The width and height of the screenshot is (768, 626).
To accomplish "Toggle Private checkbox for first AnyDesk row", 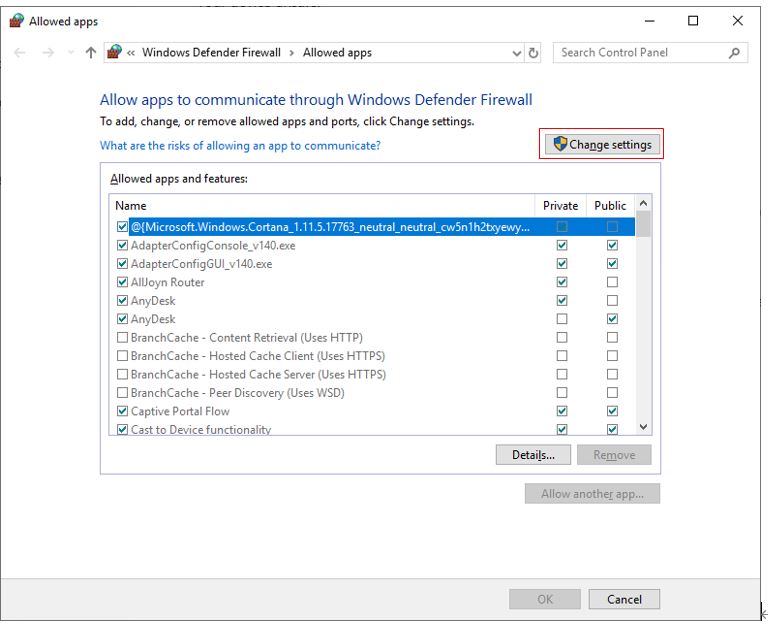I will [x=562, y=300].
